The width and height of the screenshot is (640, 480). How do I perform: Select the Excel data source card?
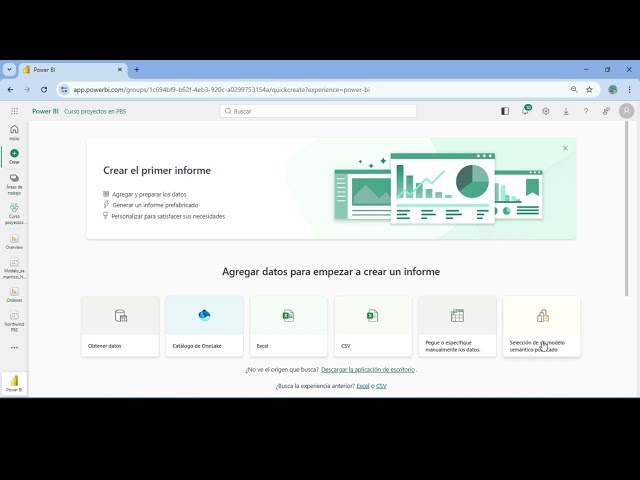[288, 327]
